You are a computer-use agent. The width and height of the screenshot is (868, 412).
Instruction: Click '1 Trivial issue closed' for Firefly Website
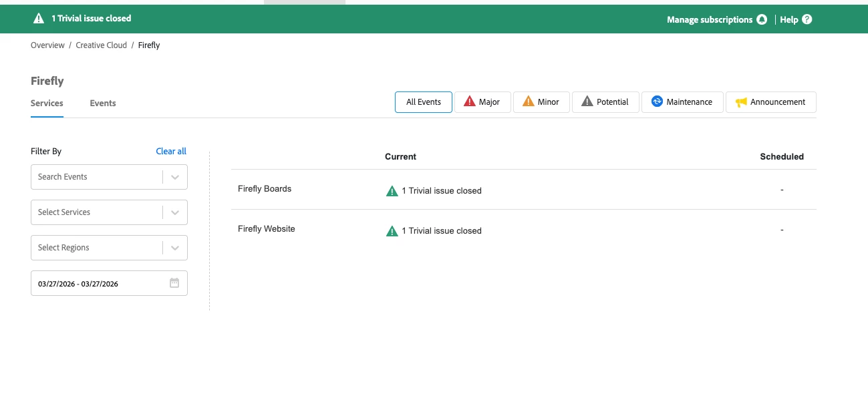[442, 231]
